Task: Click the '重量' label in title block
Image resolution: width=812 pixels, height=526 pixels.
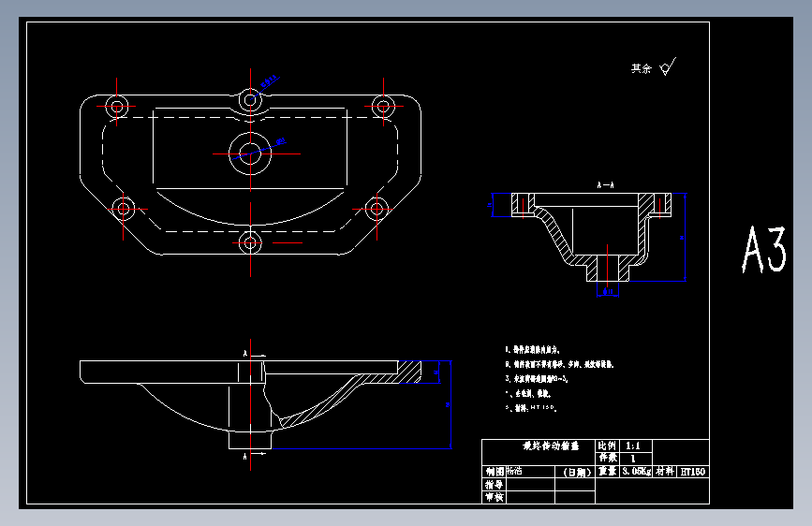Action: [608, 471]
